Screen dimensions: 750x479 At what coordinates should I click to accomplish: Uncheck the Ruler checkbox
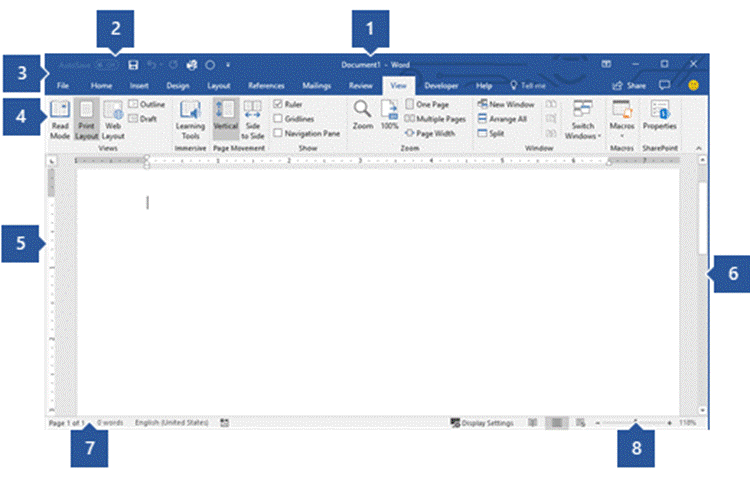click(278, 104)
